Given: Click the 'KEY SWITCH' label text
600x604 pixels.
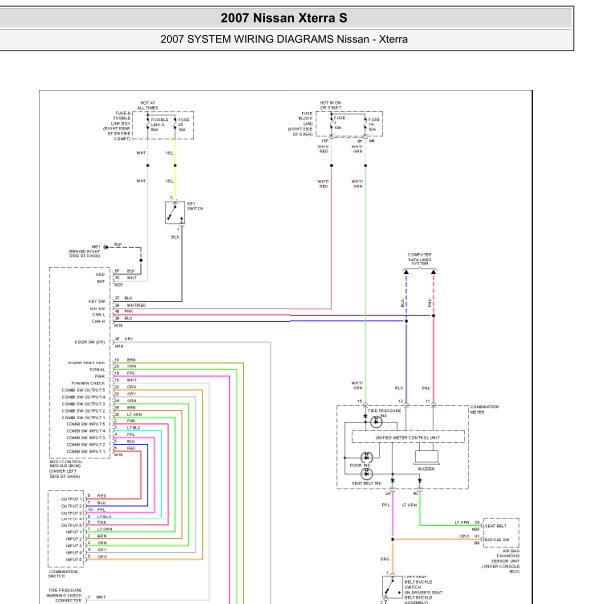Looking at the screenshot, I should [195, 206].
